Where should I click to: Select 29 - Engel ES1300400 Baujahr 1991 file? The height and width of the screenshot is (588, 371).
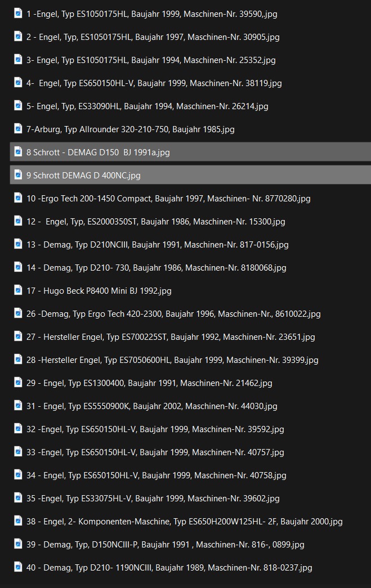click(x=149, y=383)
